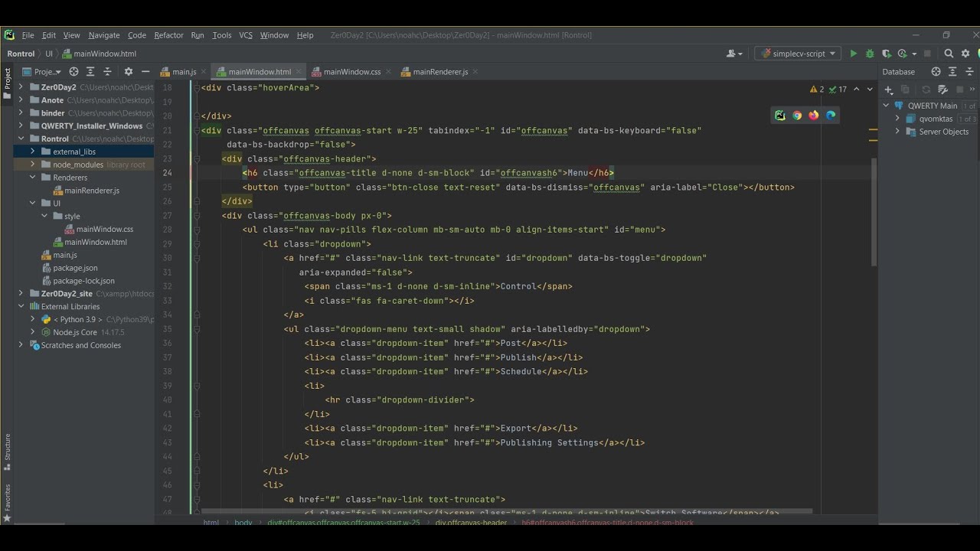Expand the qvomktas database node
This screenshot has height=551, width=980.
tap(897, 119)
